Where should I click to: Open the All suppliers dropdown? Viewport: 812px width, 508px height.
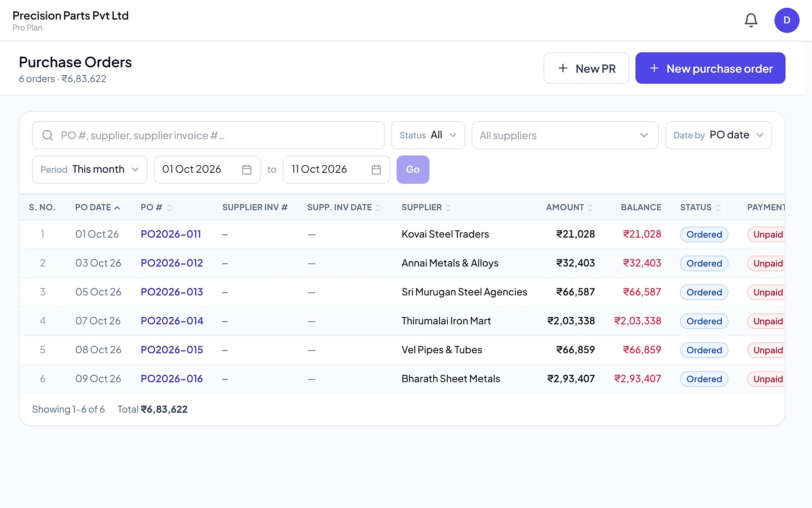pos(565,135)
